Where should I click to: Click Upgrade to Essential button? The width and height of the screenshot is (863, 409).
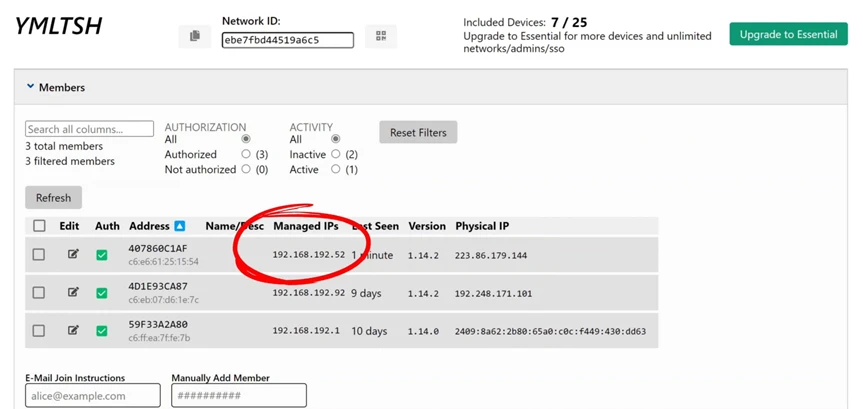tap(789, 34)
